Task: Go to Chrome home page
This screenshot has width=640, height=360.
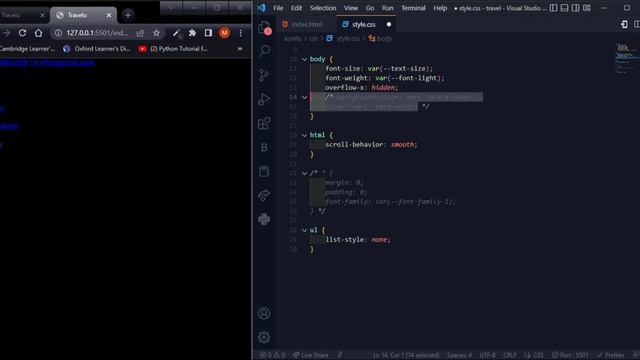Action: [38, 33]
